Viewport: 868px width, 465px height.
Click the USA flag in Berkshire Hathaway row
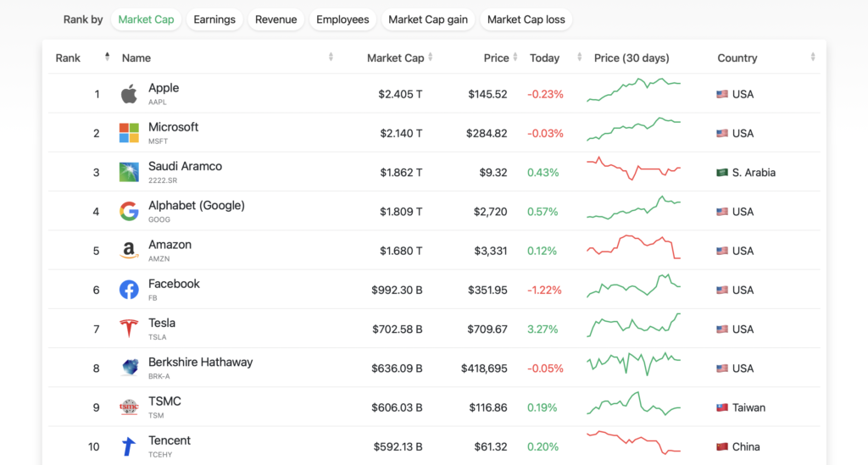722,368
